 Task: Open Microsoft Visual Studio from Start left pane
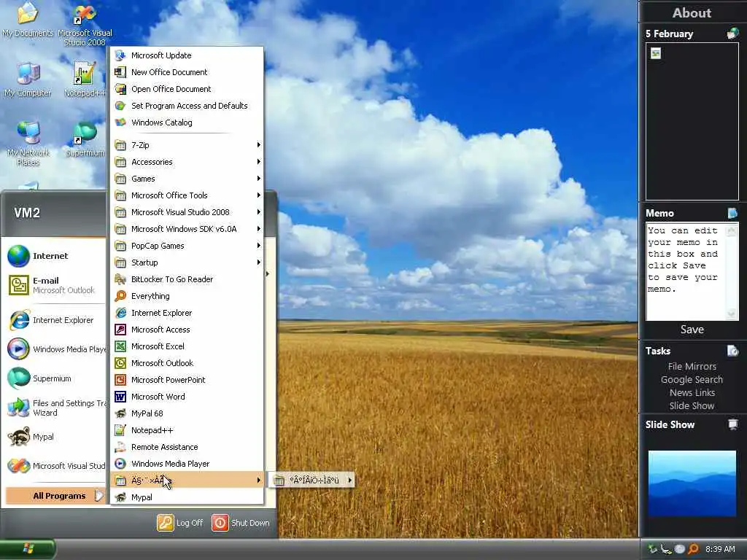[x=55, y=466]
